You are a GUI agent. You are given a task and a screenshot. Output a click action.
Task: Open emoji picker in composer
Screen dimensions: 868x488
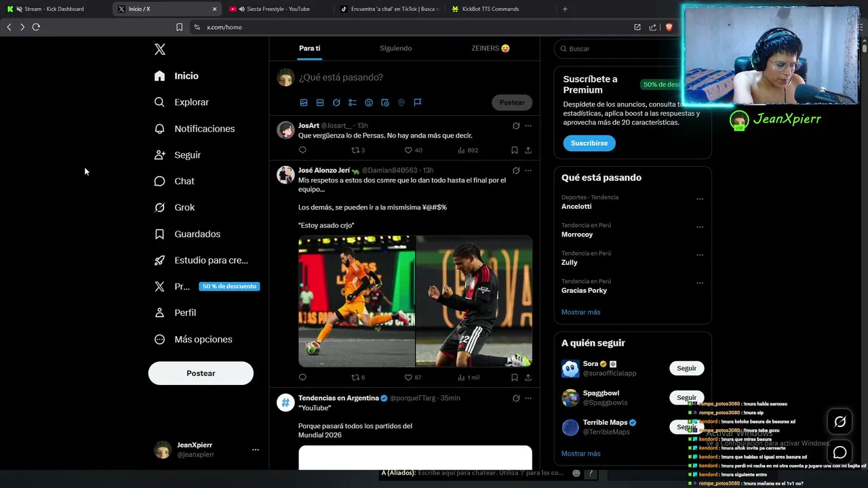coord(369,102)
